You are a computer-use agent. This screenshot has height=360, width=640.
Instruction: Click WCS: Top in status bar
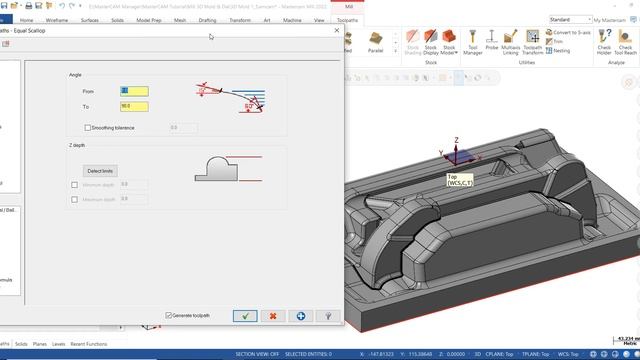[x=568, y=354]
